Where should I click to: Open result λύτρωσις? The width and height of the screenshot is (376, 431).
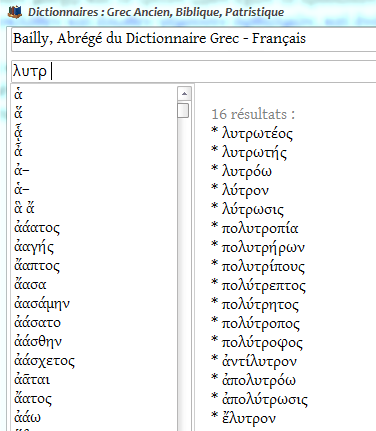[x=252, y=210]
